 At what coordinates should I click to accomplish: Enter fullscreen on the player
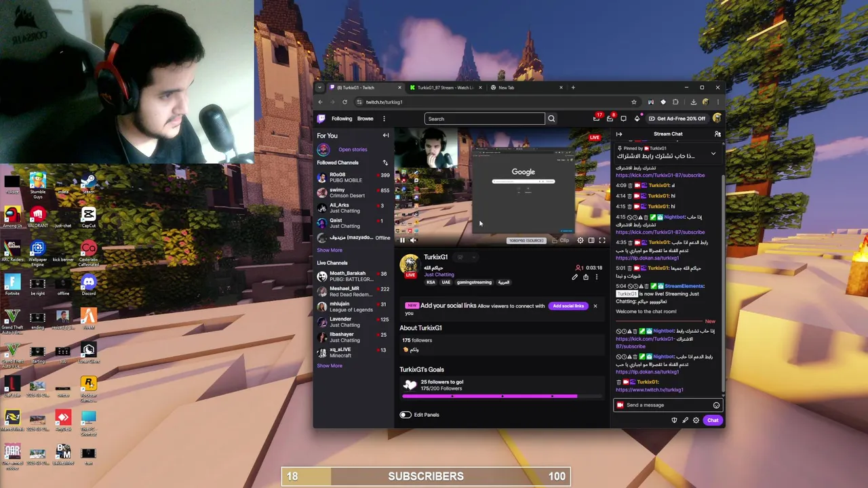pos(602,241)
